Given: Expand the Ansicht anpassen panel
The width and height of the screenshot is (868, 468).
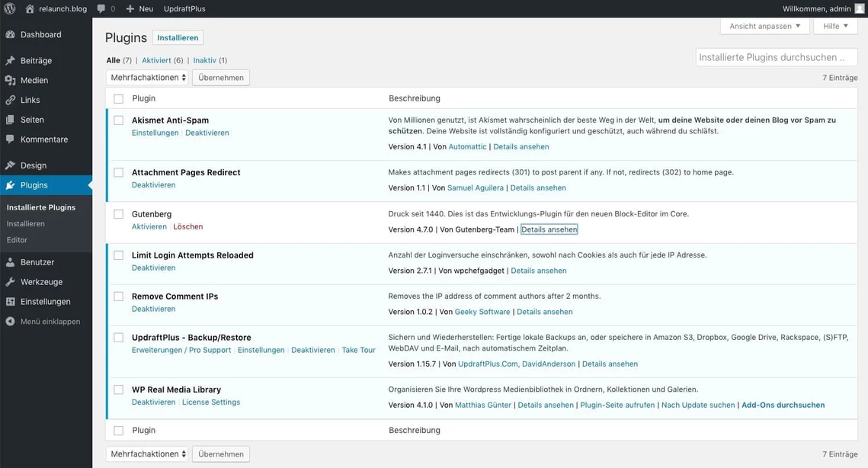Looking at the screenshot, I should pyautogui.click(x=764, y=26).
